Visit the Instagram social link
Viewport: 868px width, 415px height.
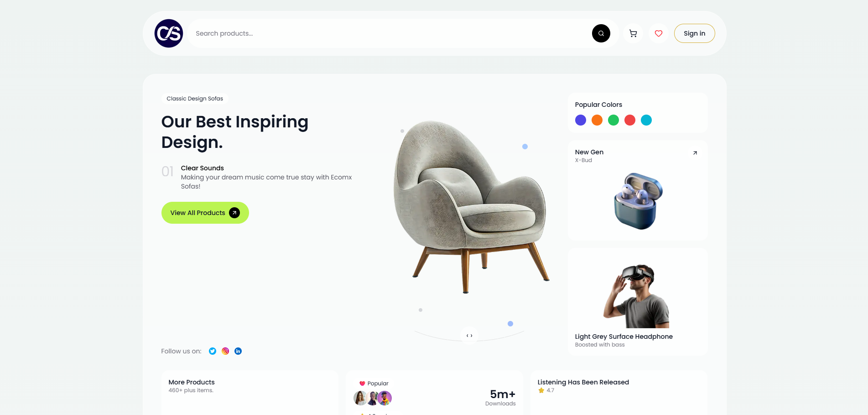[x=225, y=351]
